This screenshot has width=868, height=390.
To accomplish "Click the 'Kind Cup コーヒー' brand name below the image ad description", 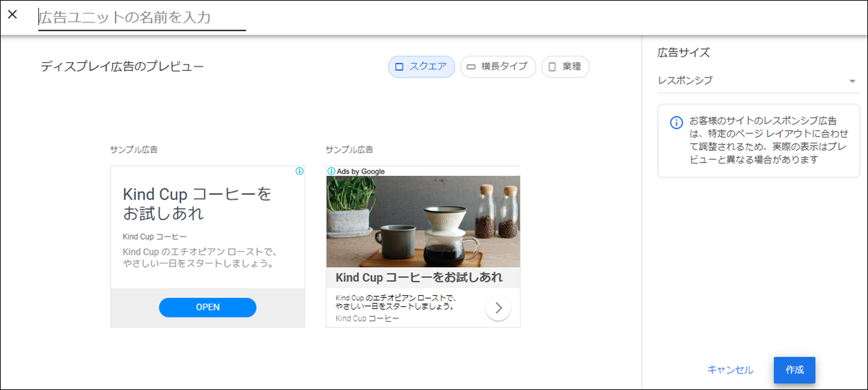I will click(x=367, y=318).
